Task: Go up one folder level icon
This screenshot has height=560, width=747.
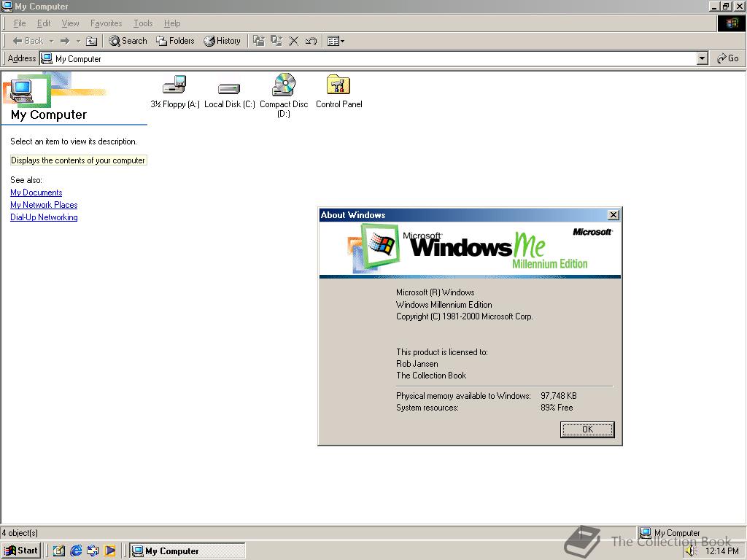Action: [91, 41]
